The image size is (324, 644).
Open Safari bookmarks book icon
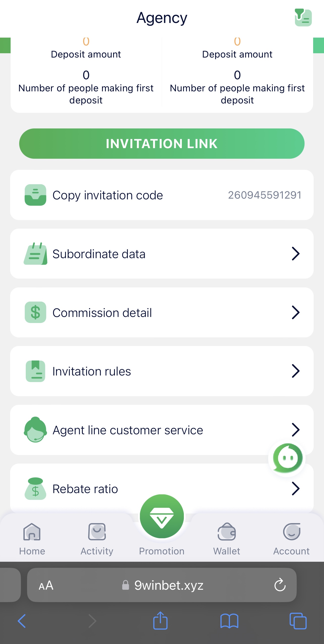tap(229, 621)
